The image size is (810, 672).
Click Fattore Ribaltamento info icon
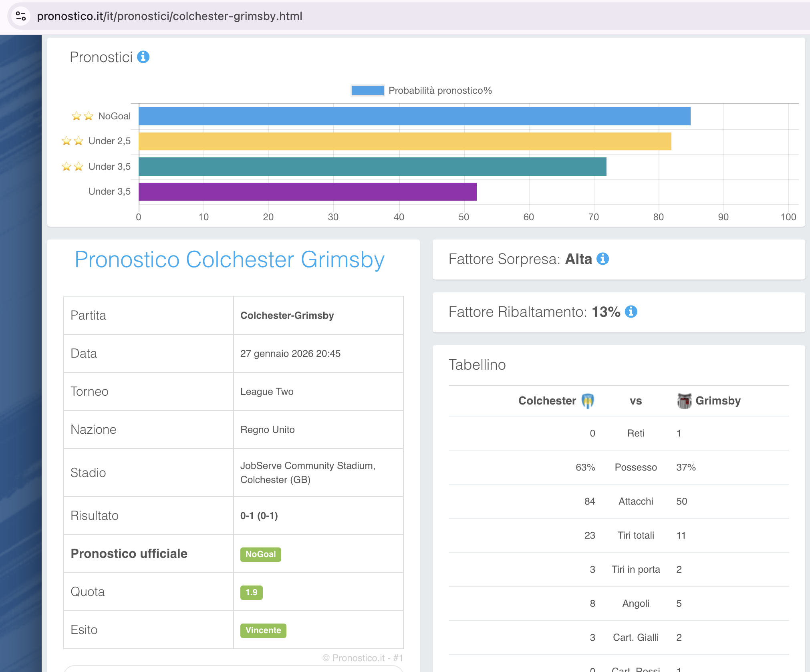tap(631, 312)
